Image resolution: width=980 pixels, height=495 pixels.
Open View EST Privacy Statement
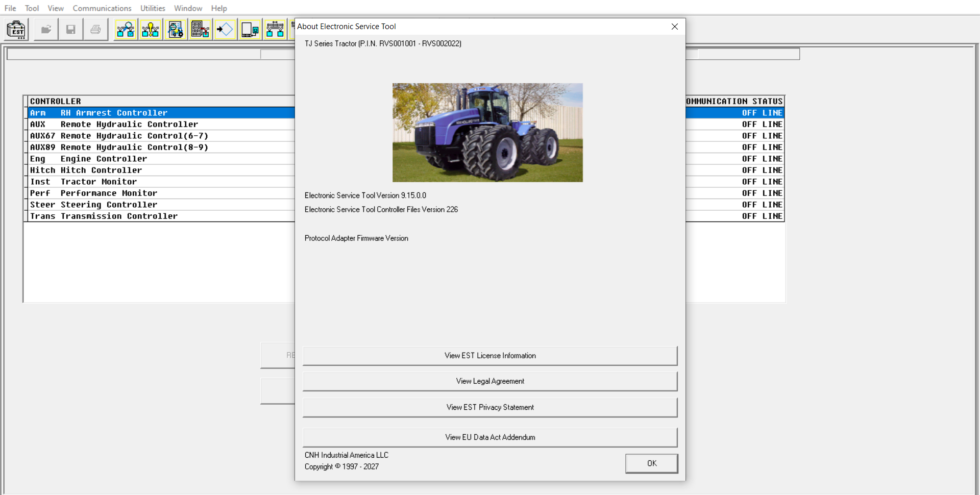[x=490, y=407]
